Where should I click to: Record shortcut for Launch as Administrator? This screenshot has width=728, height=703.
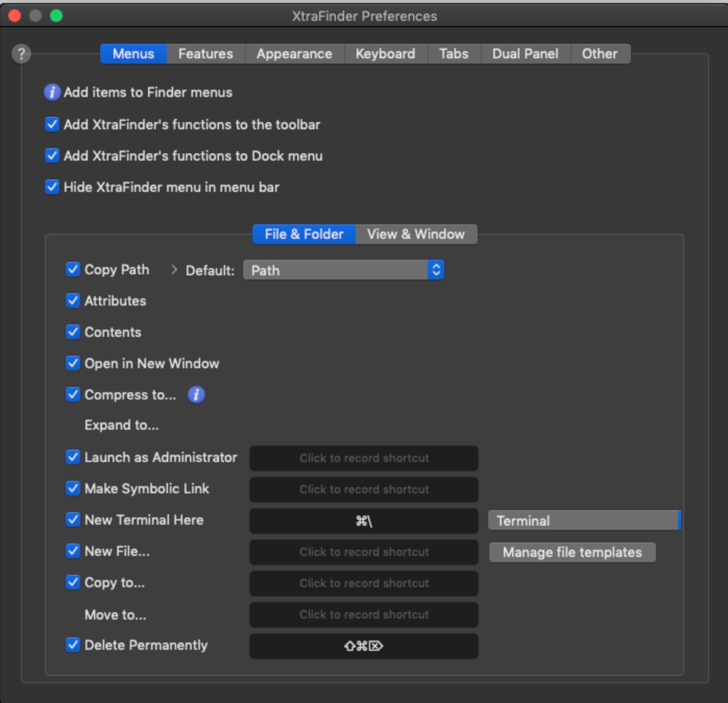364,458
